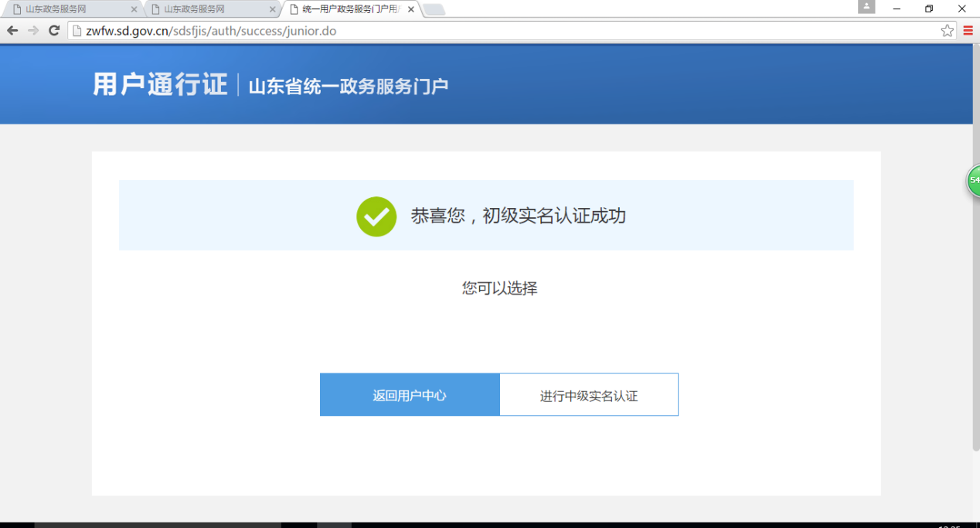Reload the current page
Image resolution: width=980 pixels, height=528 pixels.
(x=54, y=31)
